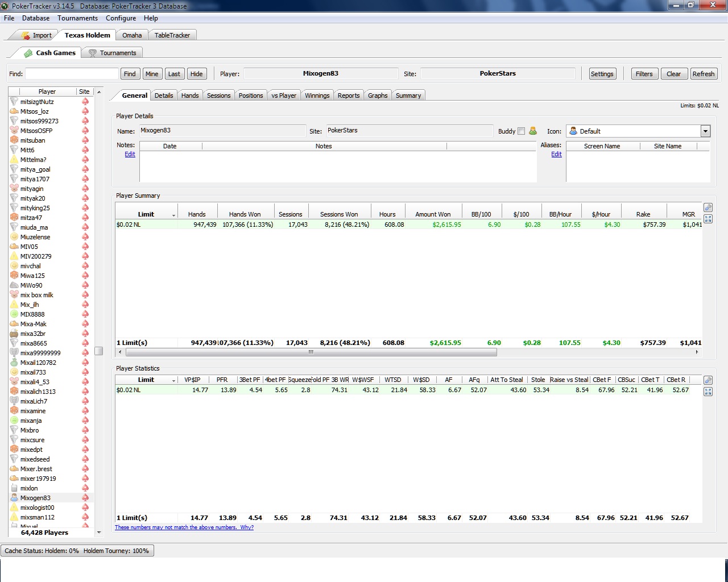This screenshot has height=582, width=728.
Task: Sort by the Amount Won column header
Action: [x=433, y=214]
